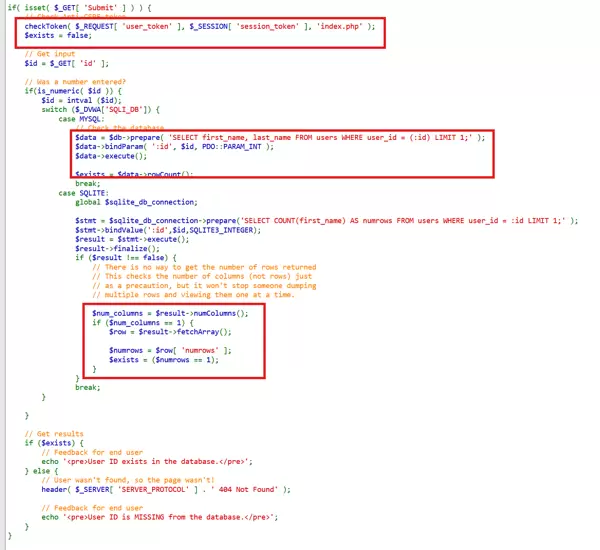Click the '$exists = false;' line
The image size is (600, 550).
point(60,35)
